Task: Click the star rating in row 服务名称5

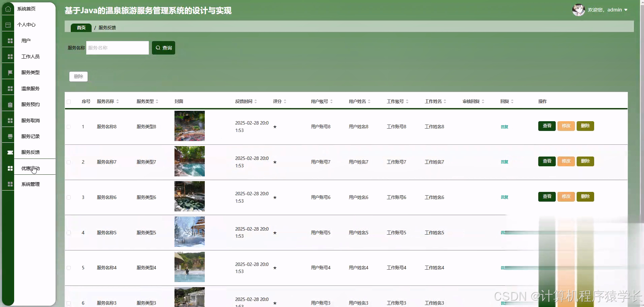Action: point(275,233)
